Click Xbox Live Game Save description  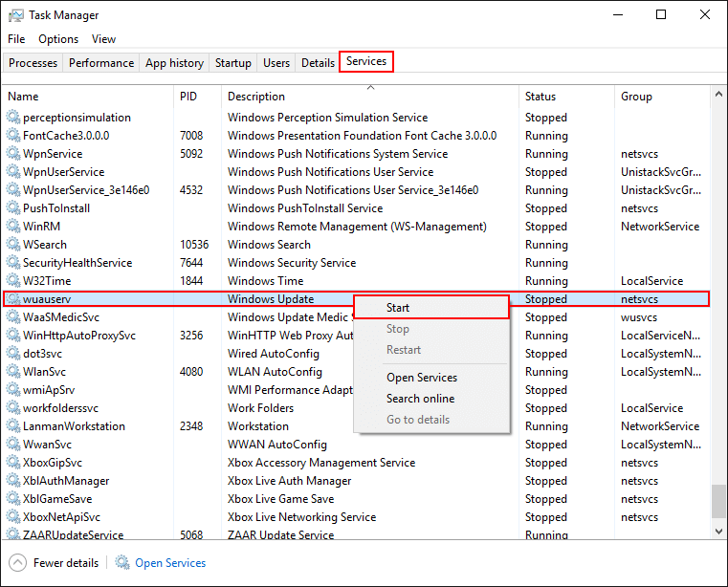280,498
